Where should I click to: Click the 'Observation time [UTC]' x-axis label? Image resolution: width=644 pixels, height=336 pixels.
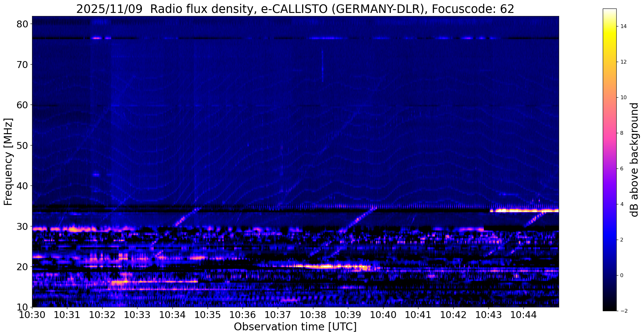(x=295, y=327)
